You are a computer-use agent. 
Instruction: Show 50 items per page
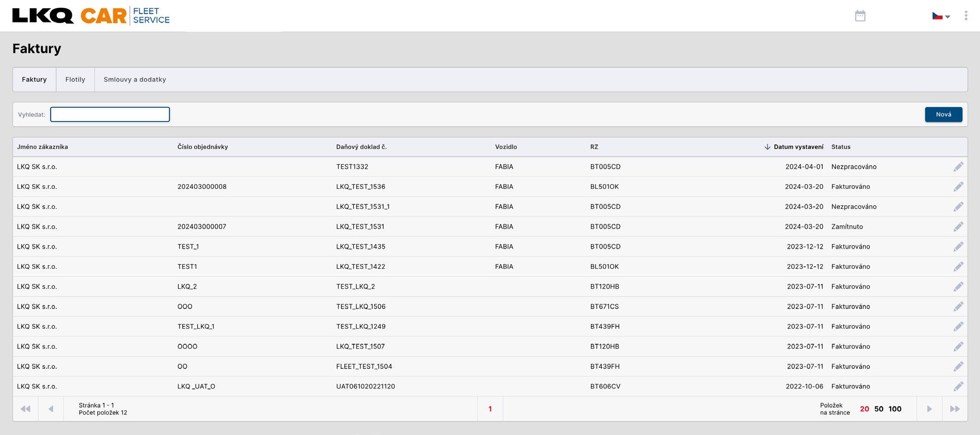coord(879,409)
